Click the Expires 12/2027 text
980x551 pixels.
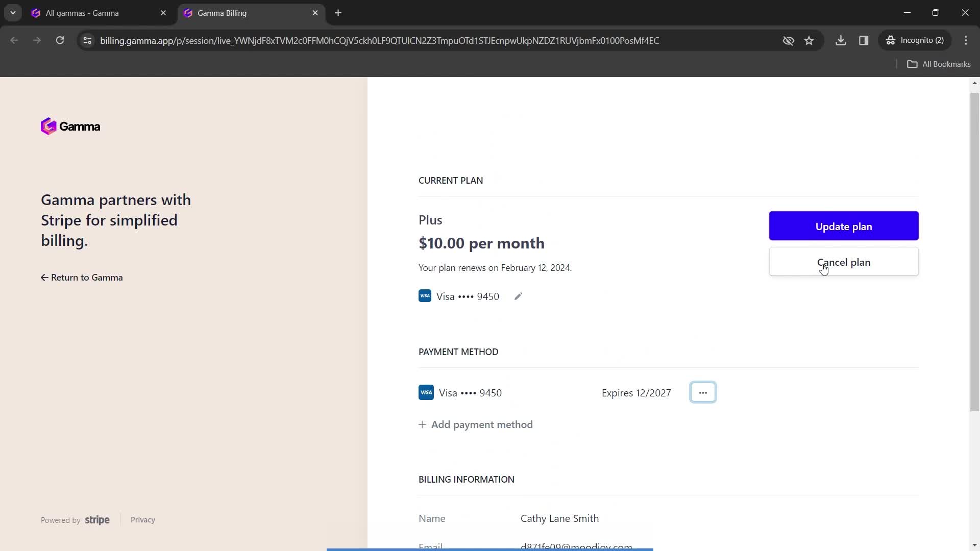[636, 393]
